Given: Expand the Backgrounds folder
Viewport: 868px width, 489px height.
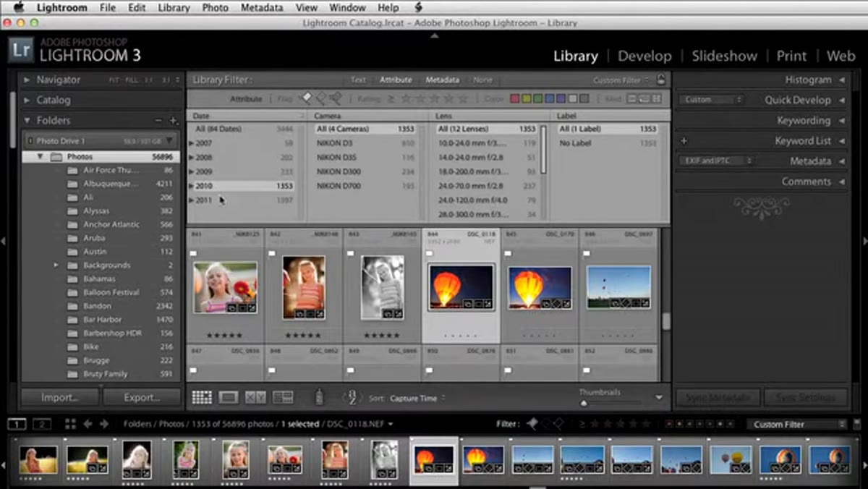Looking at the screenshot, I should tap(56, 265).
